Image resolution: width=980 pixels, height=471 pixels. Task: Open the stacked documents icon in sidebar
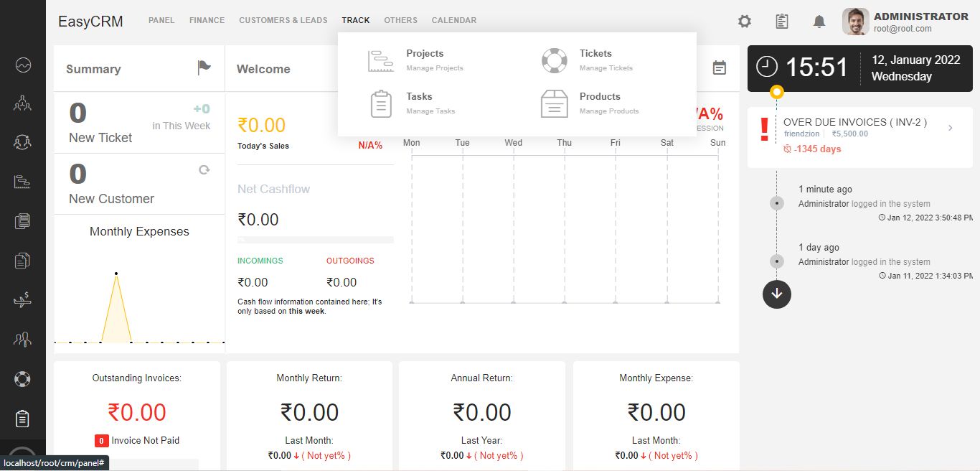coord(23,221)
